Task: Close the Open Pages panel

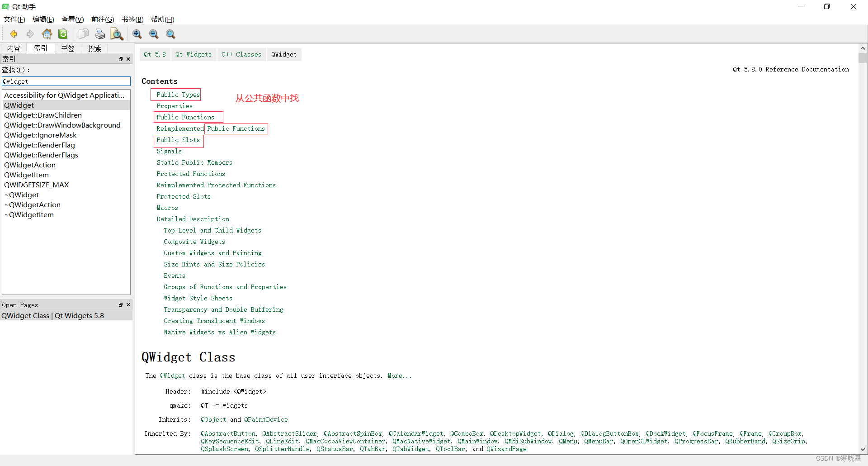Action: point(128,305)
